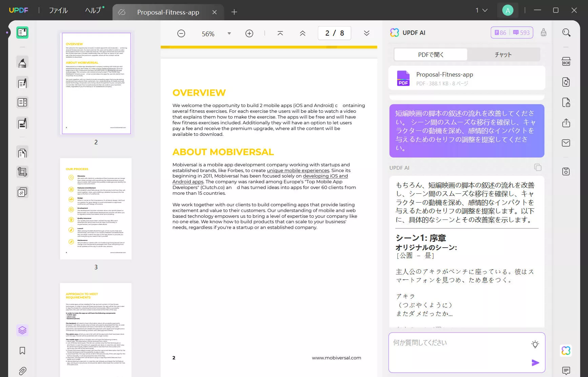Open the Reader mode icon in left sidebar
This screenshot has height=377, width=588.
point(22,33)
